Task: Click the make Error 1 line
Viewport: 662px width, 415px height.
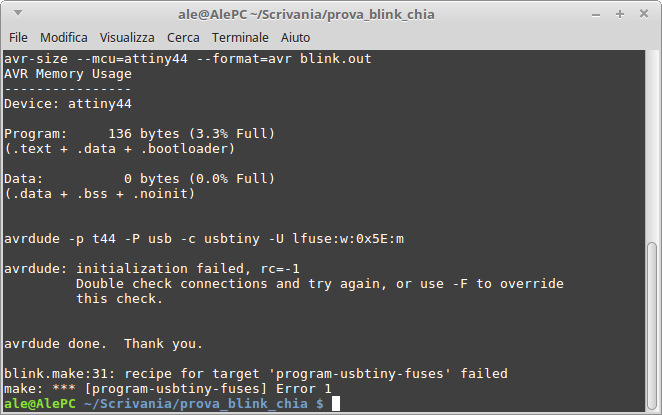Action: tap(168, 389)
